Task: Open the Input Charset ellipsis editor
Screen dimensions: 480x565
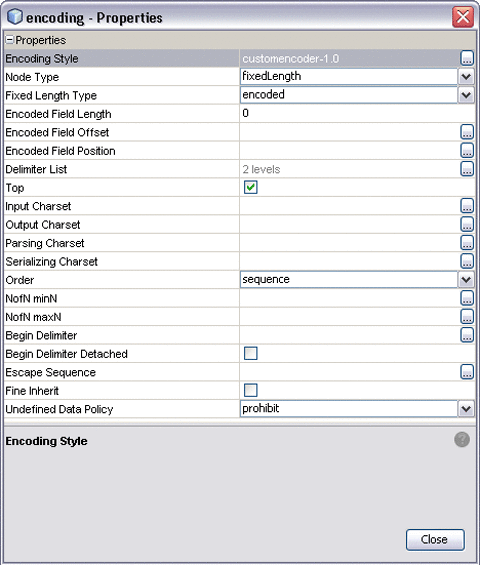Action: tap(467, 206)
